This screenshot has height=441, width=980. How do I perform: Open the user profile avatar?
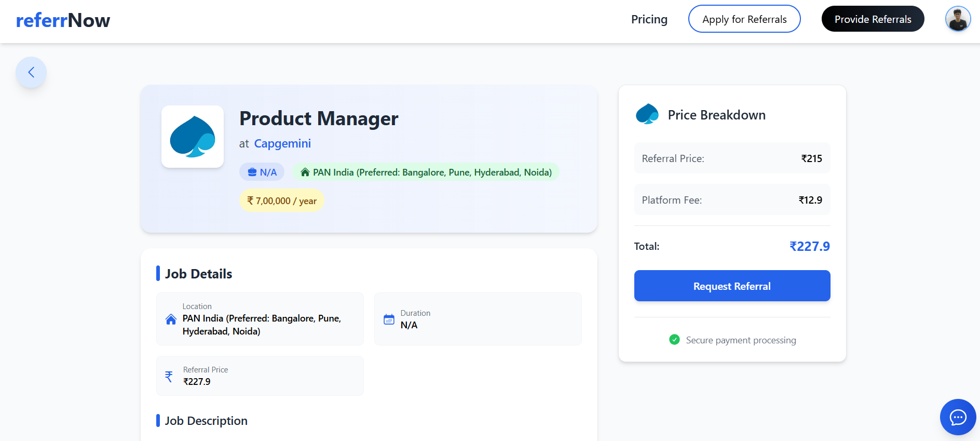coord(958,19)
